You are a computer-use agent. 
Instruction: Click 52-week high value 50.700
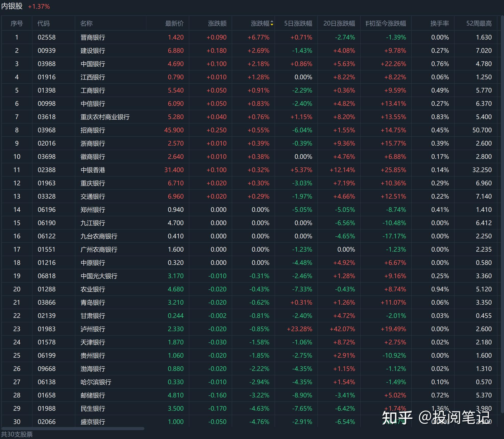point(482,130)
